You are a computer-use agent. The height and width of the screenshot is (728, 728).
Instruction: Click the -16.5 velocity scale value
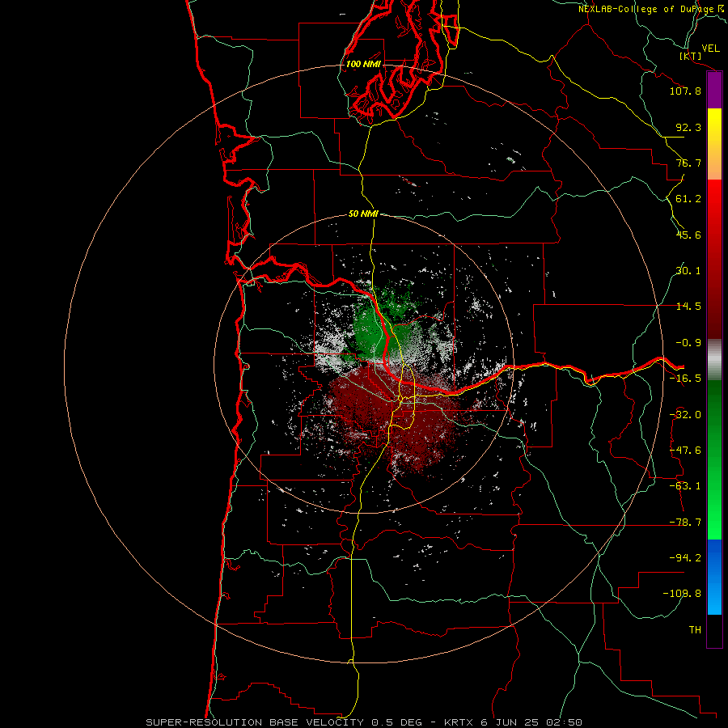pyautogui.click(x=685, y=379)
